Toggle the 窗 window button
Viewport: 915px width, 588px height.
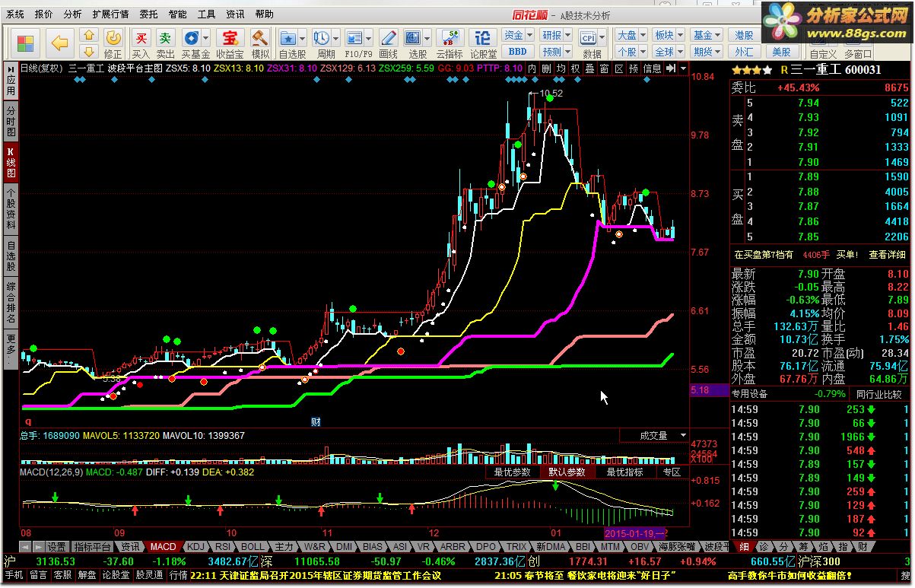coord(604,68)
